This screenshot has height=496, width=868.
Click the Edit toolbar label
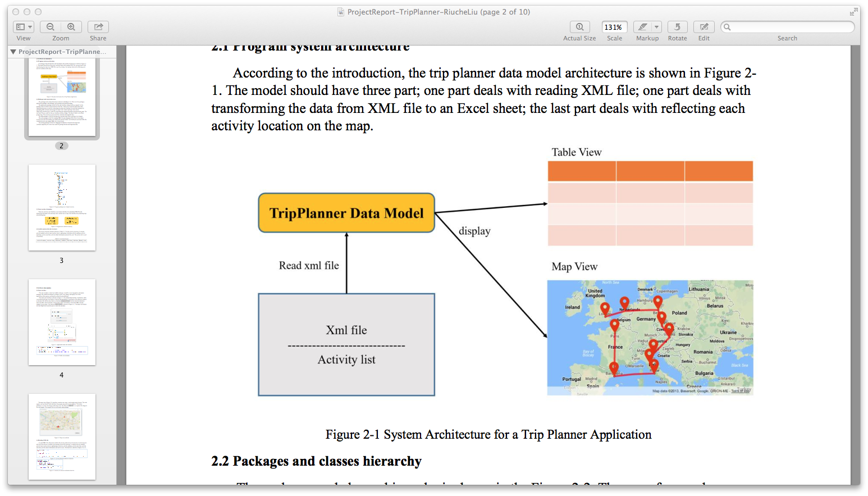704,38
